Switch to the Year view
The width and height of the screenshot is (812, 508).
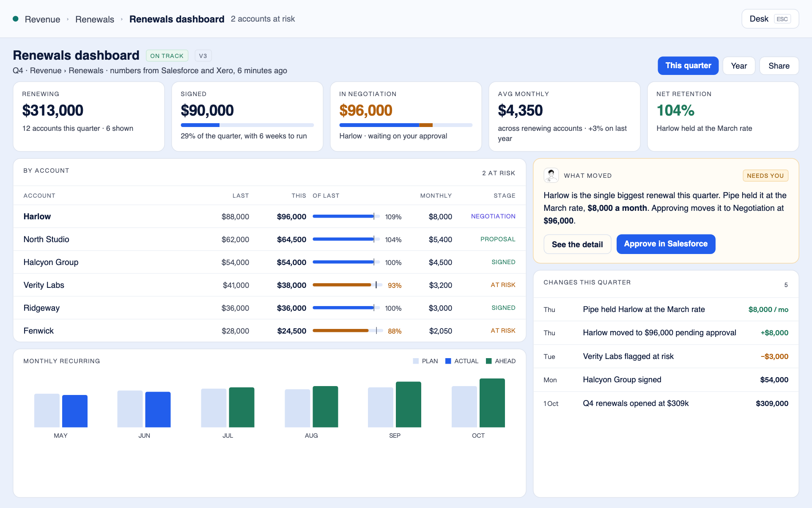pos(739,66)
